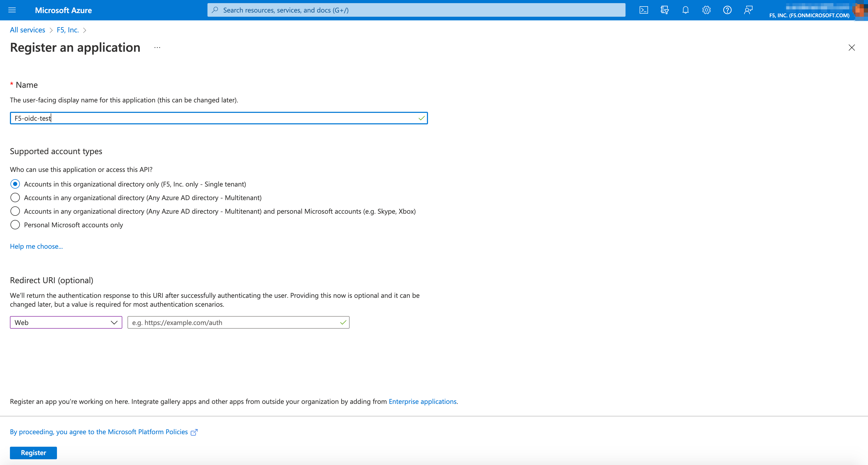Select Personal Microsoft accounts only
Viewport: 868px width, 465px height.
[15, 225]
